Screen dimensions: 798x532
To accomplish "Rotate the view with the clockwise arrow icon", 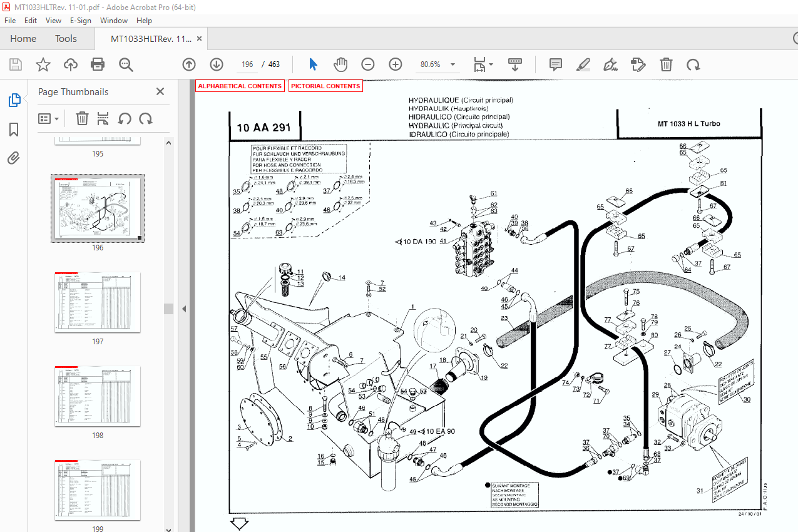I will [x=693, y=64].
